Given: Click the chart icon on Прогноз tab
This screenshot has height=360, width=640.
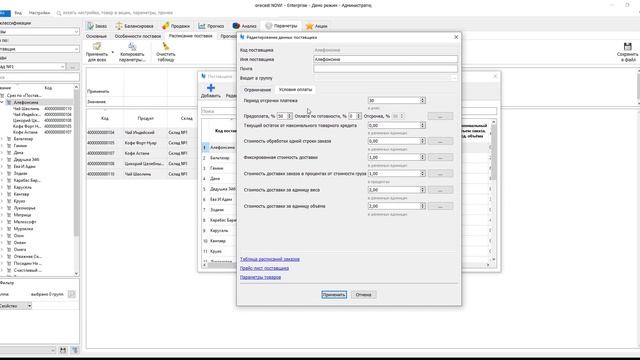Looking at the screenshot, I should 202,26.
